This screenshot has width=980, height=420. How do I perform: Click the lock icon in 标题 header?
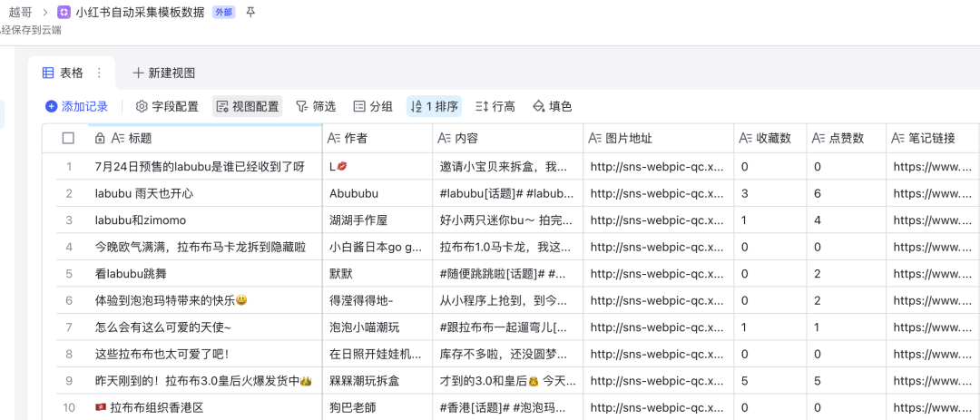(x=100, y=138)
